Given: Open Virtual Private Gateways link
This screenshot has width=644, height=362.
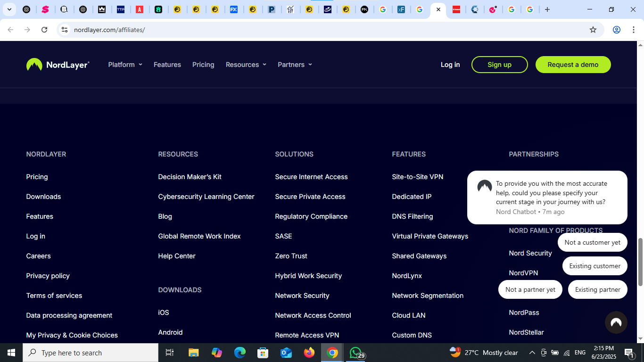Looking at the screenshot, I should pyautogui.click(x=430, y=236).
